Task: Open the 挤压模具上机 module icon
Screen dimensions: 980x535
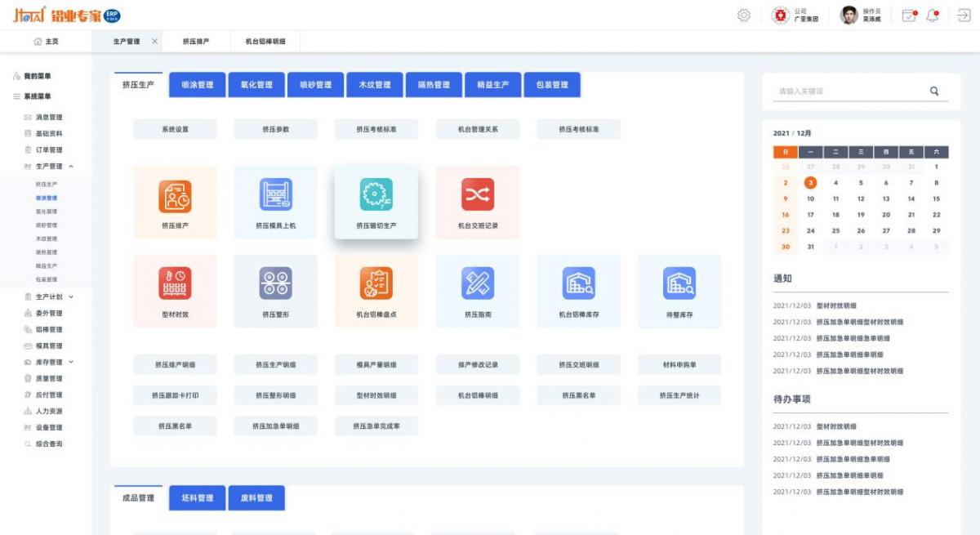Action: [x=275, y=195]
